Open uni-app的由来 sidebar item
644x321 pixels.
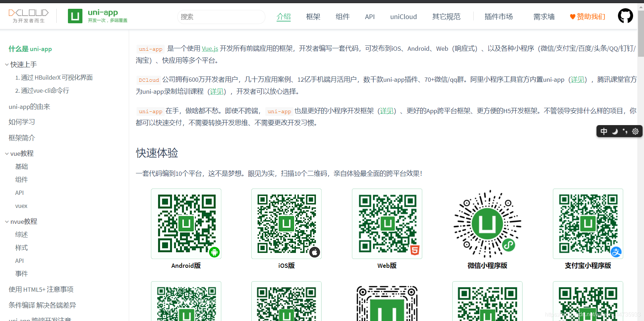30,107
